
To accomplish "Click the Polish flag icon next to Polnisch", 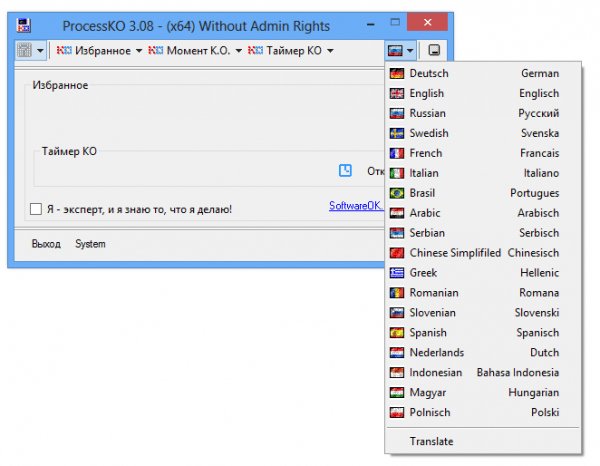I will [397, 412].
